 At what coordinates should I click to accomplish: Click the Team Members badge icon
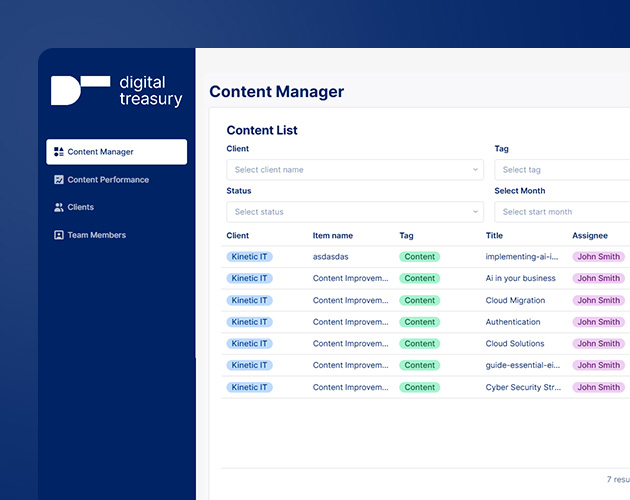coord(59,235)
